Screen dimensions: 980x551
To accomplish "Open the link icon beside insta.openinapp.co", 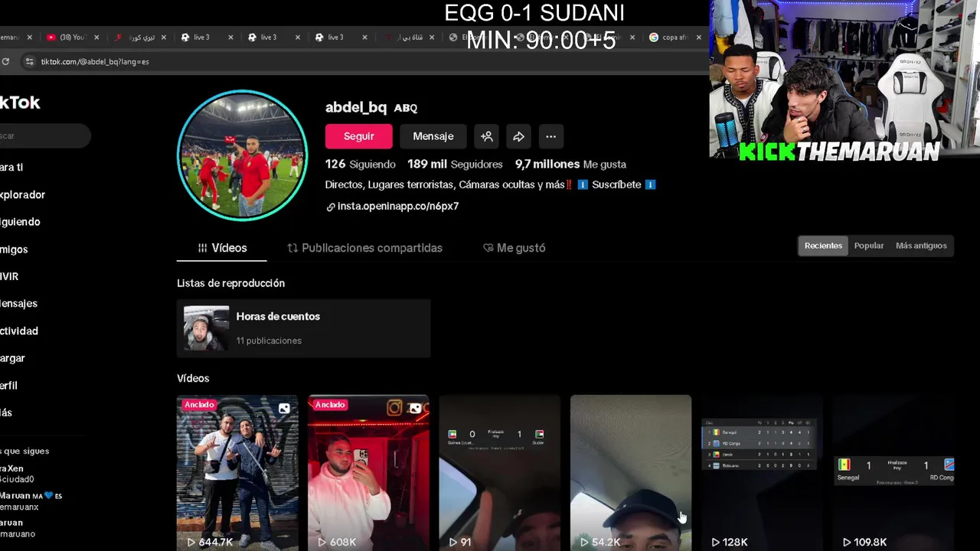I will tap(331, 207).
